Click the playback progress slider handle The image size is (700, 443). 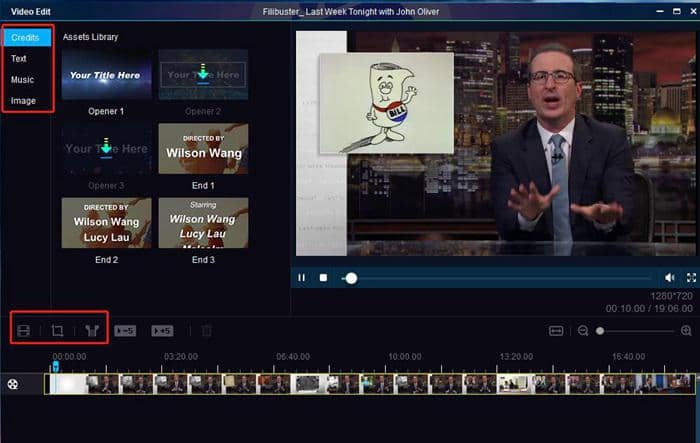coord(351,279)
